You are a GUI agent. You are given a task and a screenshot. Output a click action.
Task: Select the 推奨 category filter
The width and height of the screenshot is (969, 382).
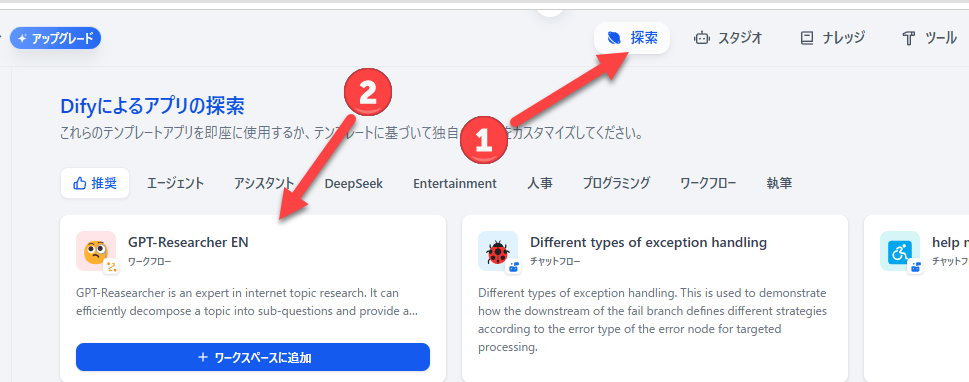click(x=95, y=183)
